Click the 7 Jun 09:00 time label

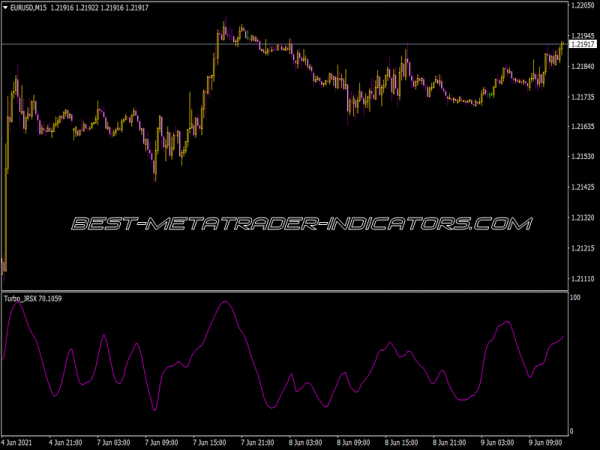pos(161,441)
